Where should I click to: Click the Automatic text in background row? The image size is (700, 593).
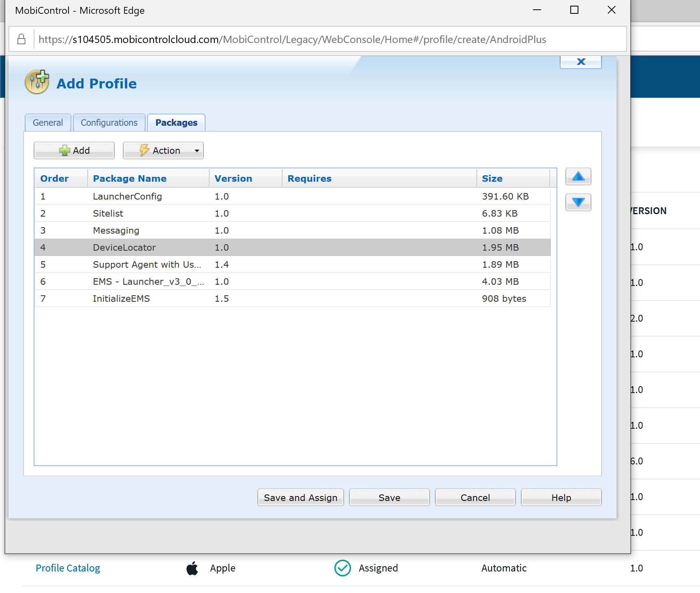[x=504, y=568]
